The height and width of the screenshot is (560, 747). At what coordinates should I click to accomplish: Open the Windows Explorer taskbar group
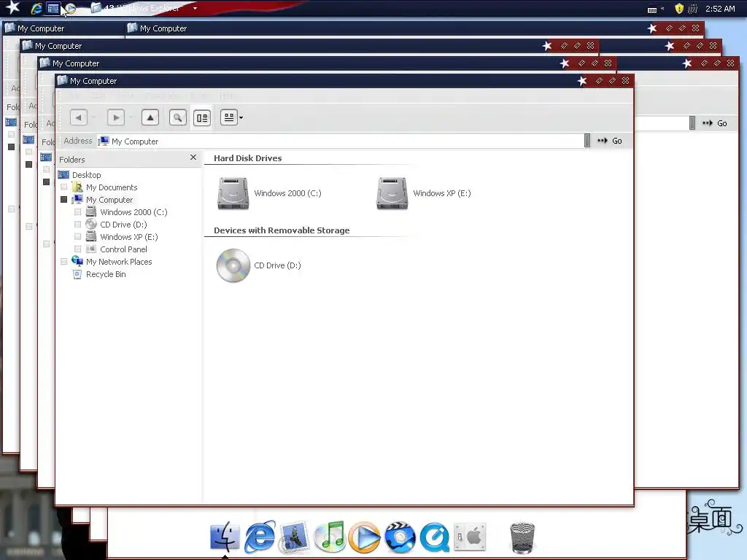pos(143,8)
